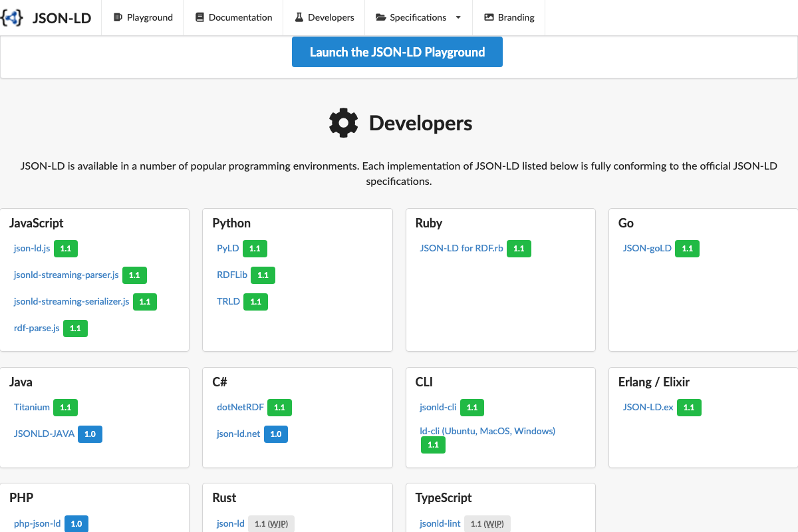This screenshot has width=798, height=532.
Task: Open the Titanium link
Action: 32,407
